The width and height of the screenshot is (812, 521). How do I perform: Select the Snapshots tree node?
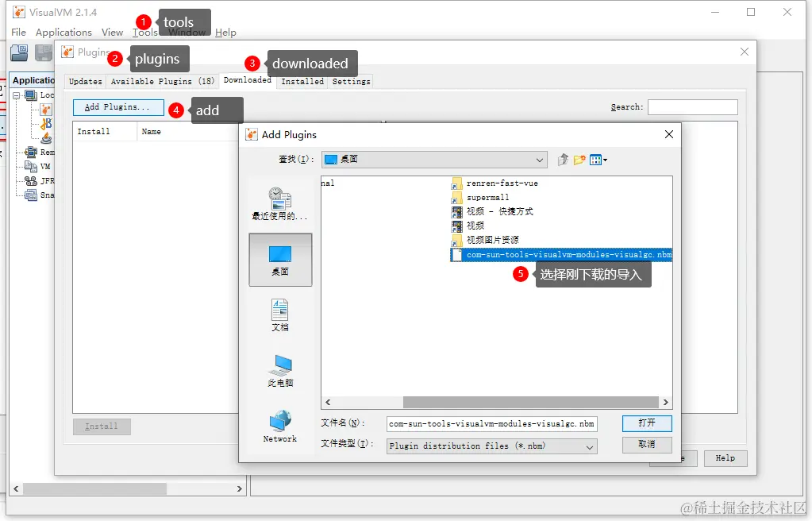(40, 195)
